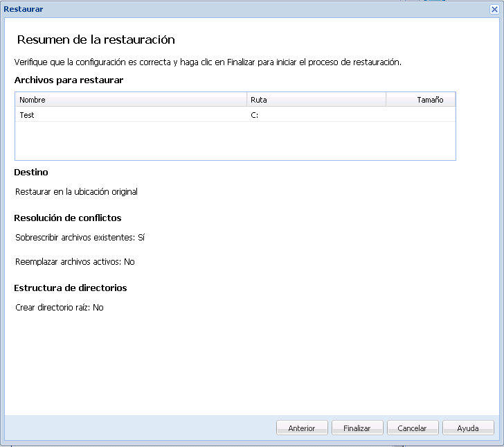Click the Restaurar window title
This screenshot has width=504, height=447.
click(23, 9)
